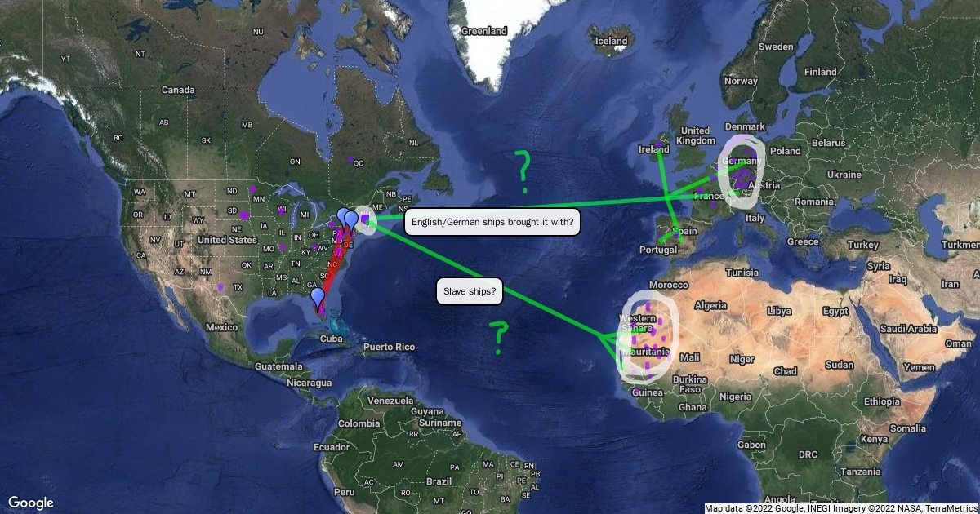980x514 pixels.
Task: Open the Google logo link
Action: click(x=31, y=502)
